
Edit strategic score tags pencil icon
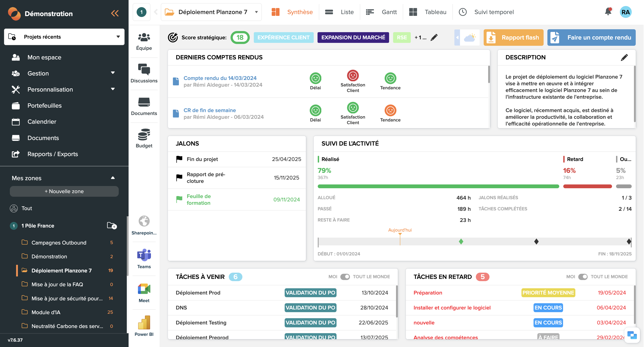click(x=434, y=38)
